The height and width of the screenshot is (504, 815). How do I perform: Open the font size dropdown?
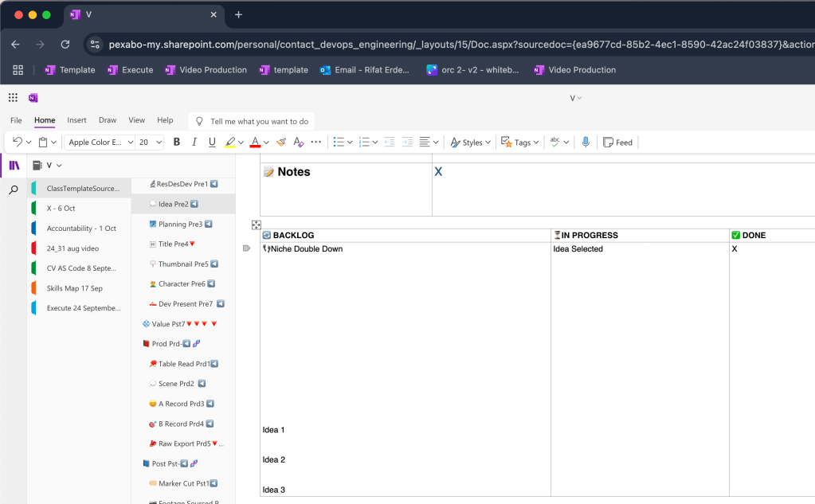159,143
